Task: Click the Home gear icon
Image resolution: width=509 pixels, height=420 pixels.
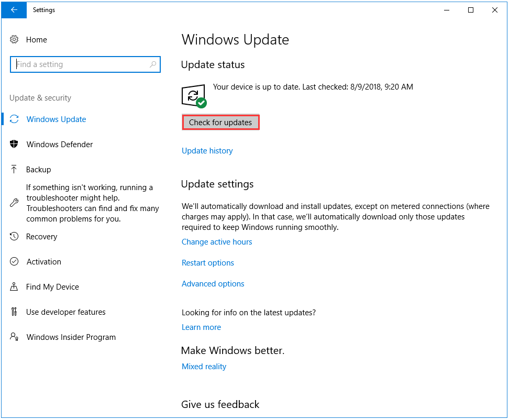Action: click(x=15, y=40)
